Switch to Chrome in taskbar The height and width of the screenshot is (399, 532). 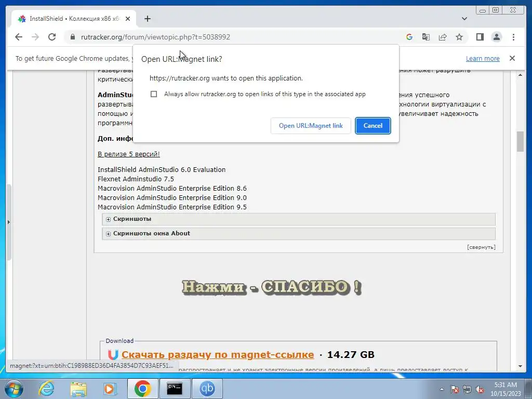(142, 389)
